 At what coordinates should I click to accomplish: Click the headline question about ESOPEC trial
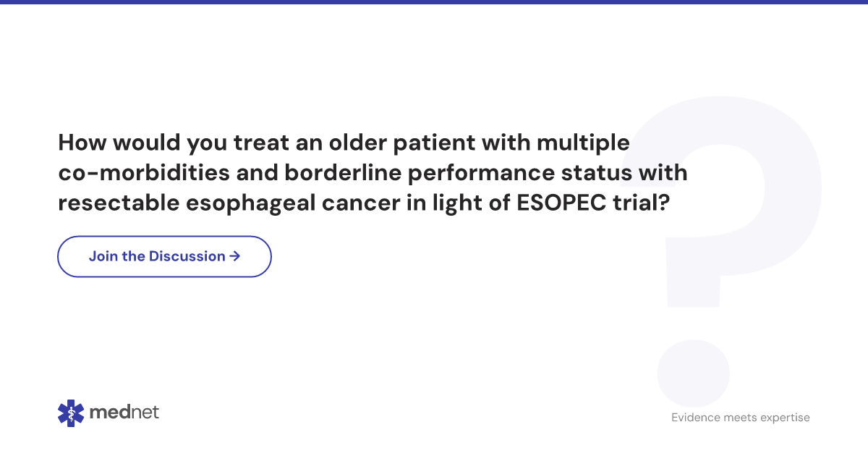[x=373, y=173]
